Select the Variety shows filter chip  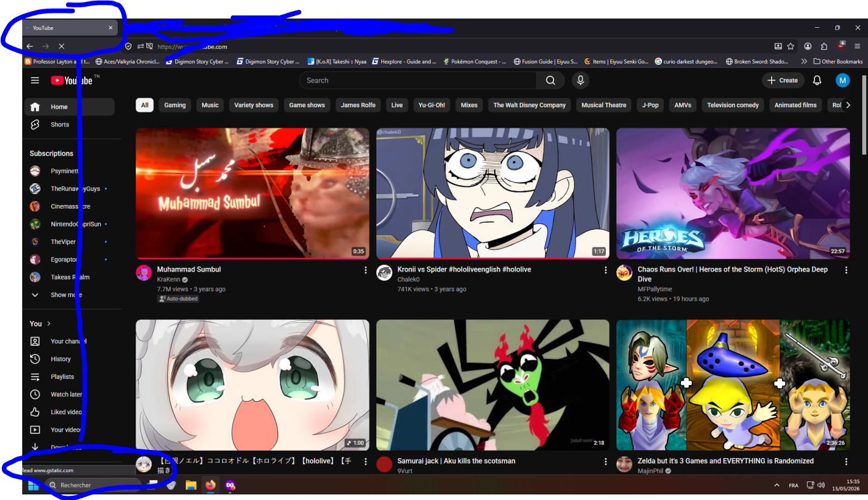[254, 105]
